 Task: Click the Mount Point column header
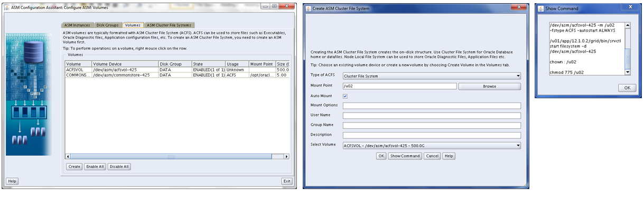tap(262, 64)
